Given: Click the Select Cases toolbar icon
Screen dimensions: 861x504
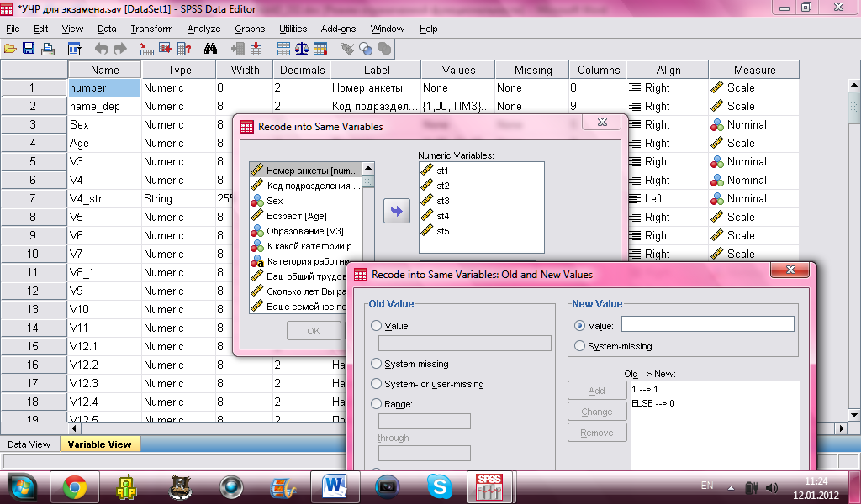Looking at the screenshot, I should coord(320,49).
